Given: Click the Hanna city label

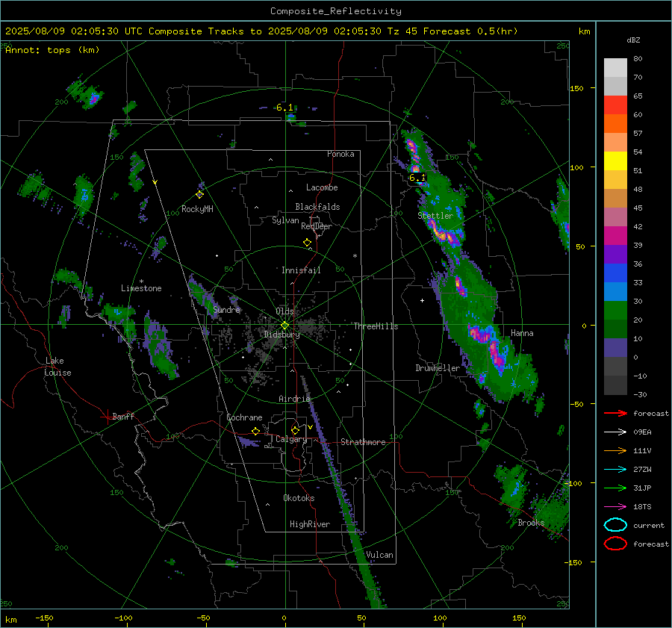Looking at the screenshot, I should click(x=522, y=333).
